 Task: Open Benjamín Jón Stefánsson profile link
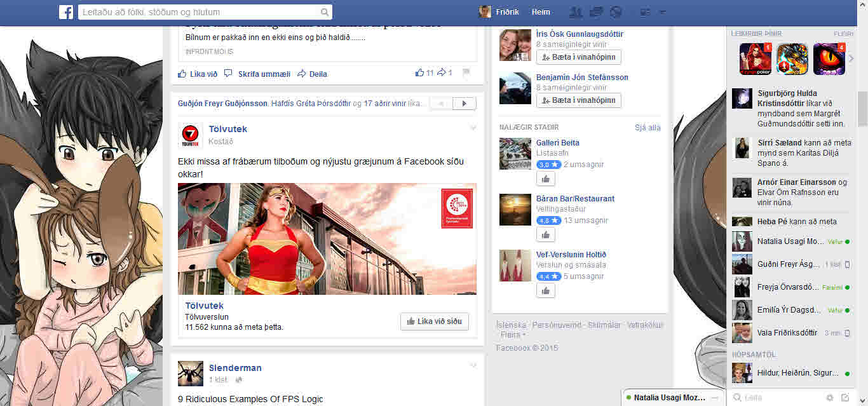[582, 78]
